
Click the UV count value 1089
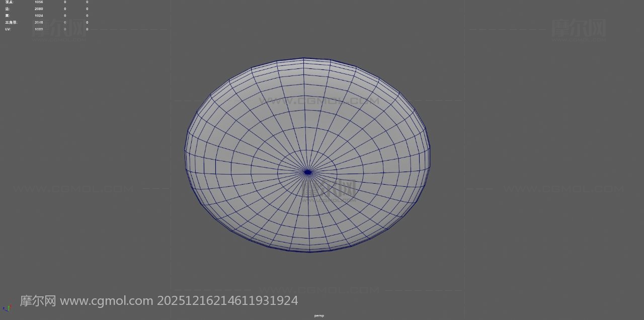pyautogui.click(x=39, y=29)
